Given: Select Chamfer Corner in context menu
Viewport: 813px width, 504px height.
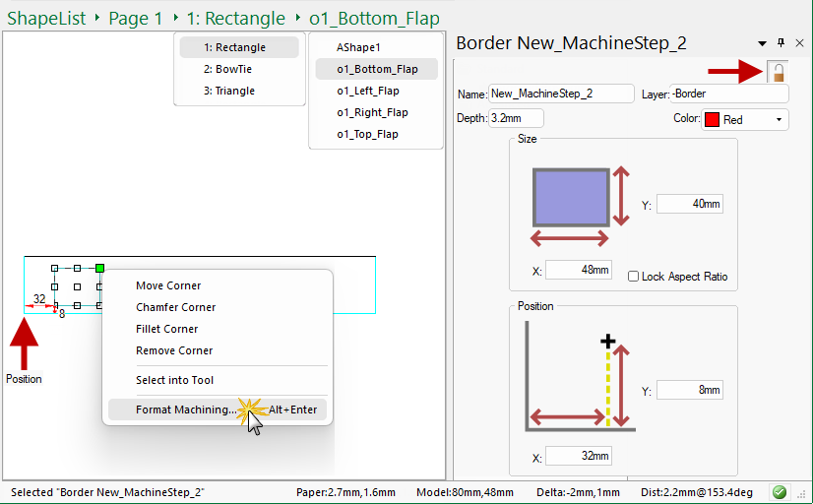Looking at the screenshot, I should 175,307.
